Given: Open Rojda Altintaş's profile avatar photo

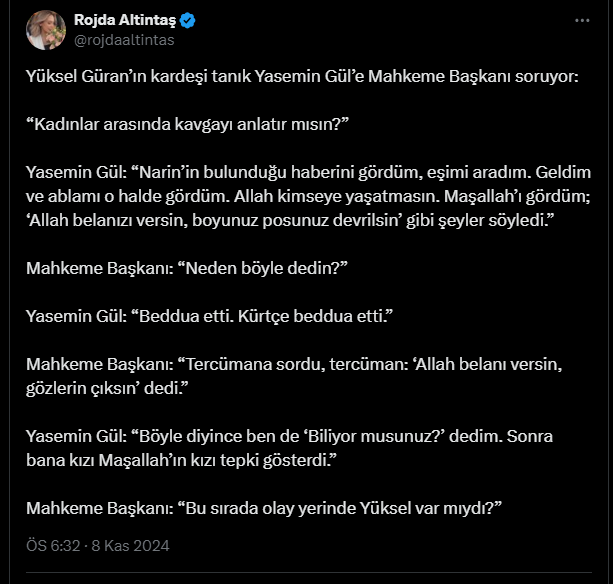Looking at the screenshot, I should coord(46,30).
